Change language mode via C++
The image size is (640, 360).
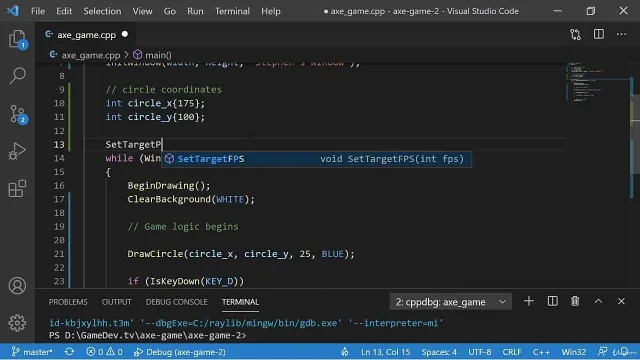[x=541, y=352]
